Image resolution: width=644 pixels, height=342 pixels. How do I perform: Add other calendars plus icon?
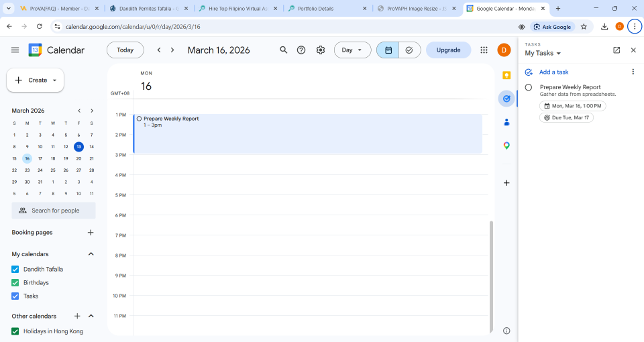coord(77,316)
